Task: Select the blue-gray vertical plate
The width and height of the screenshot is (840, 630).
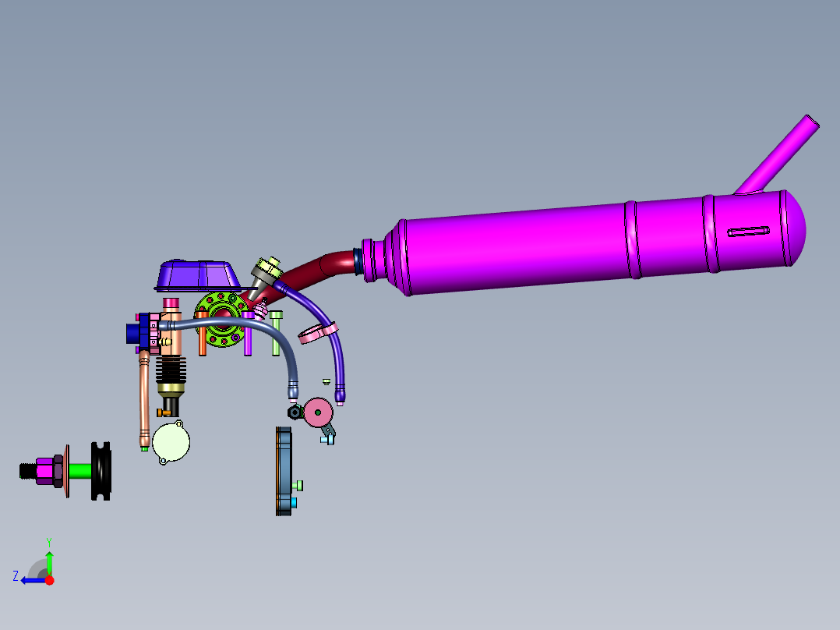Action: click(284, 471)
